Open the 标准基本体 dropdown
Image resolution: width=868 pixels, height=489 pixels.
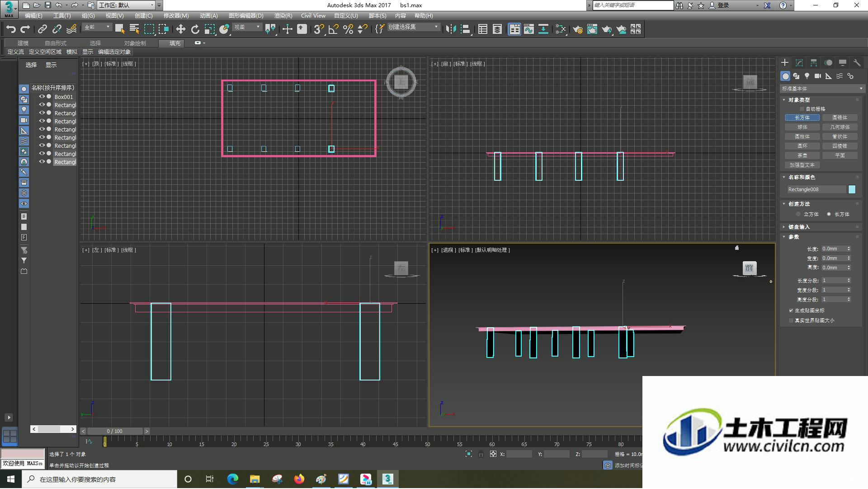click(x=822, y=89)
